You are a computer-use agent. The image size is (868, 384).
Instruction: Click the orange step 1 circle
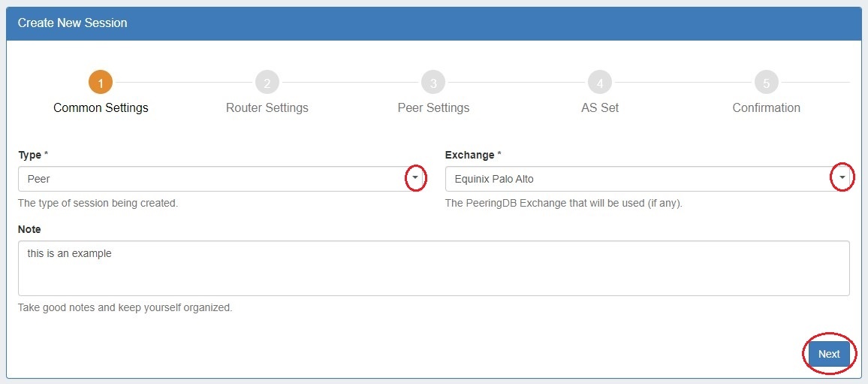(x=101, y=83)
